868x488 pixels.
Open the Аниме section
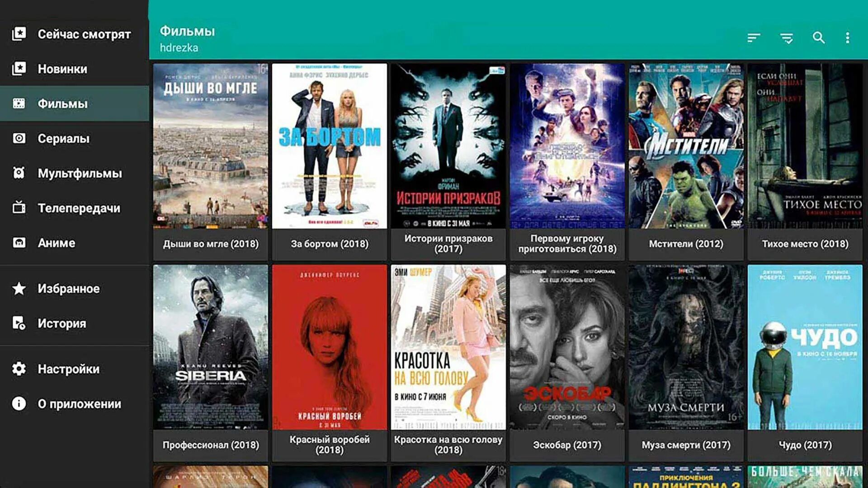click(x=56, y=243)
